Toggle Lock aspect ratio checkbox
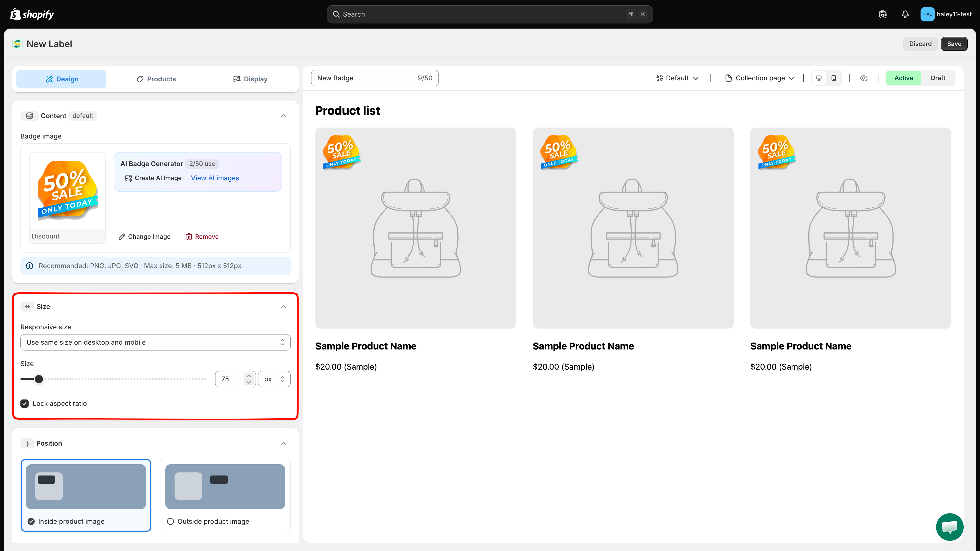This screenshot has height=551, width=980. click(x=25, y=404)
